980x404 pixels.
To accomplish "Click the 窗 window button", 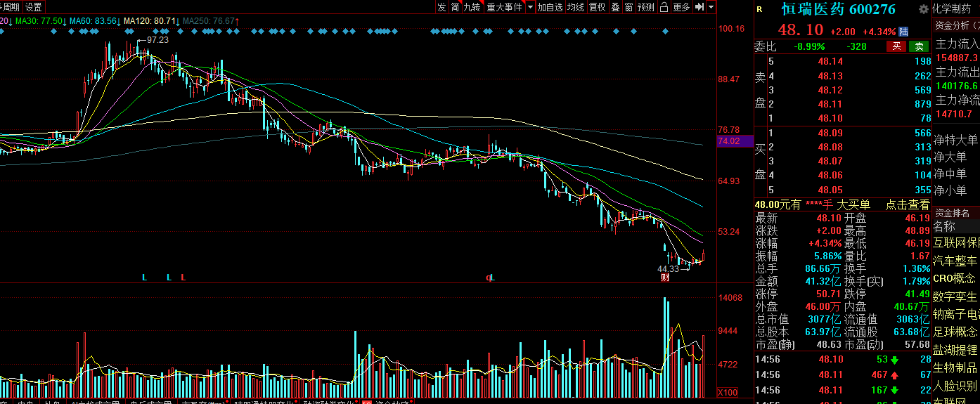I will (x=628, y=7).
